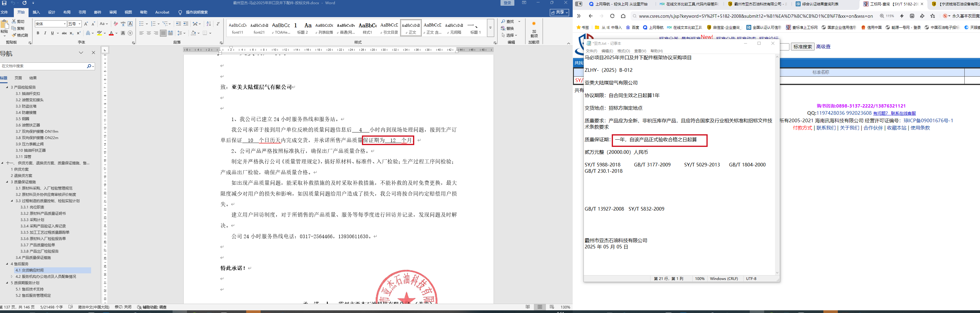Screen dimensions: 980x313
Task: Switch to Web Layout view in Word status bar
Action: [552, 307]
